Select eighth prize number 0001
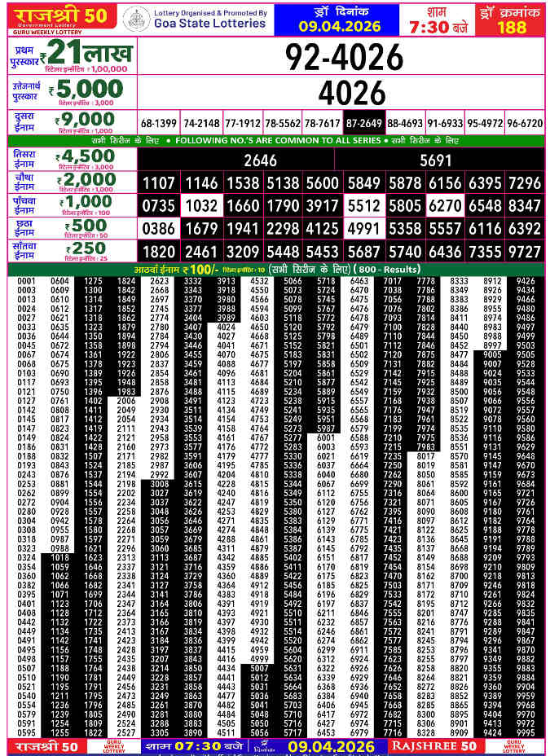 (x=27, y=281)
